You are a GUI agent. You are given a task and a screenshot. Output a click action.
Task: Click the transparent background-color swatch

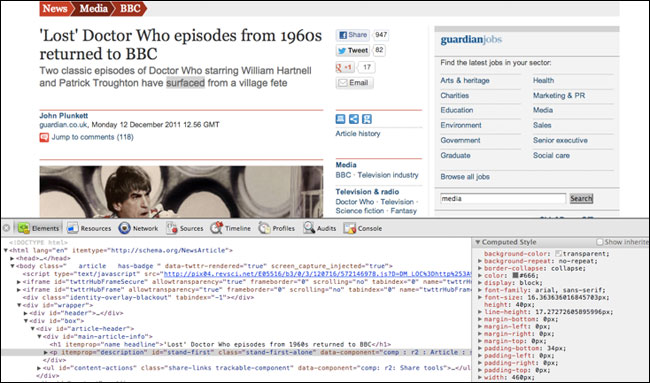(x=558, y=254)
